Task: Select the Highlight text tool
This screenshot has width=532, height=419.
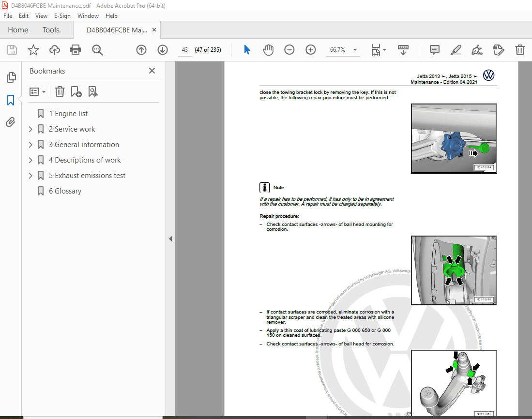Action: [x=456, y=50]
